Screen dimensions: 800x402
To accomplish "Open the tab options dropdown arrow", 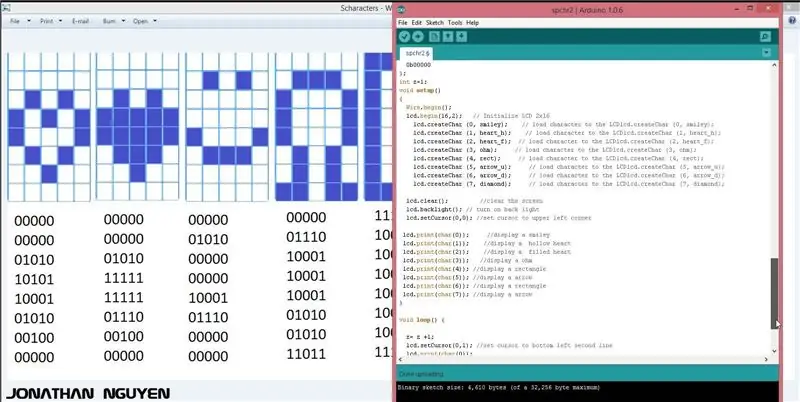I will [x=766, y=53].
